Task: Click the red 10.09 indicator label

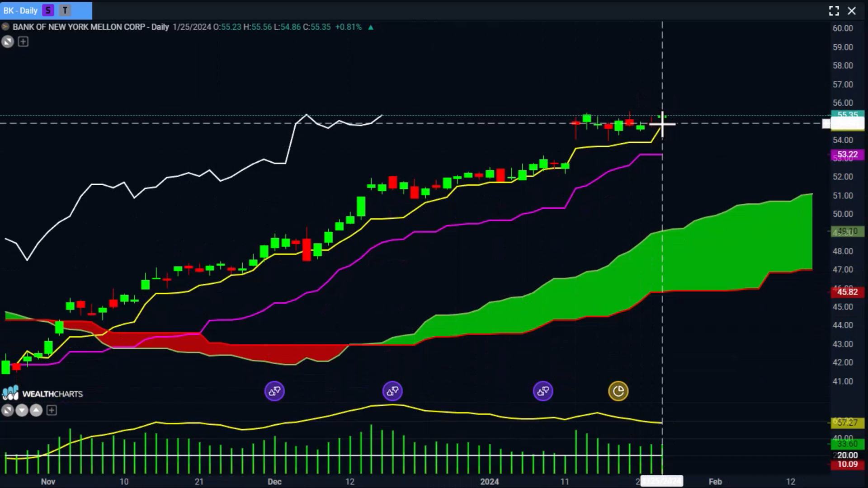Action: (848, 465)
